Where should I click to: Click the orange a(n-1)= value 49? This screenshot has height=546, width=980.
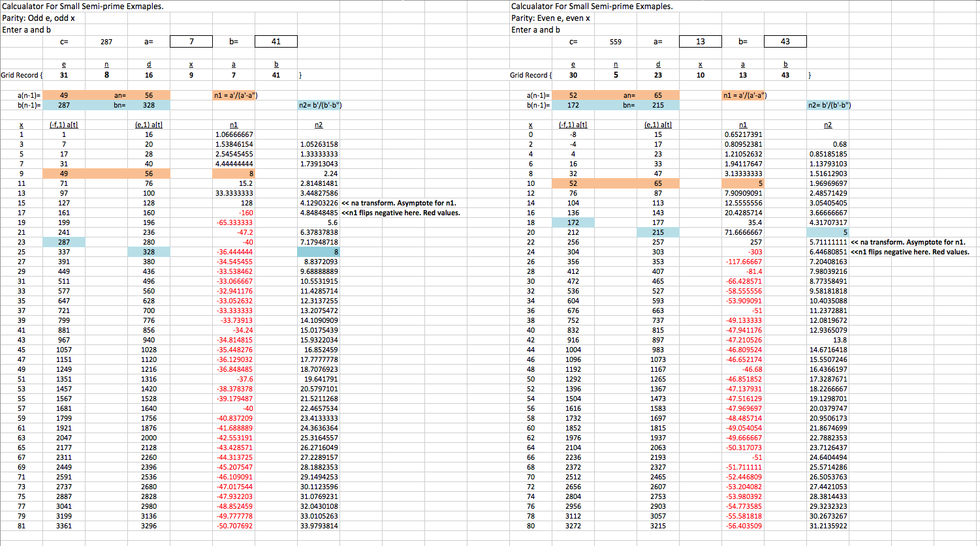64,95
